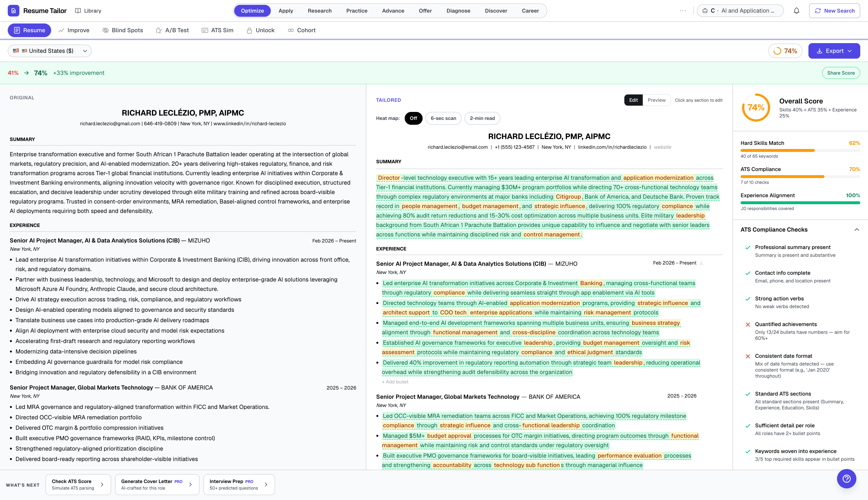The height and width of the screenshot is (500, 868).
Task: Click the Check ATS Score card
Action: pos(78,484)
